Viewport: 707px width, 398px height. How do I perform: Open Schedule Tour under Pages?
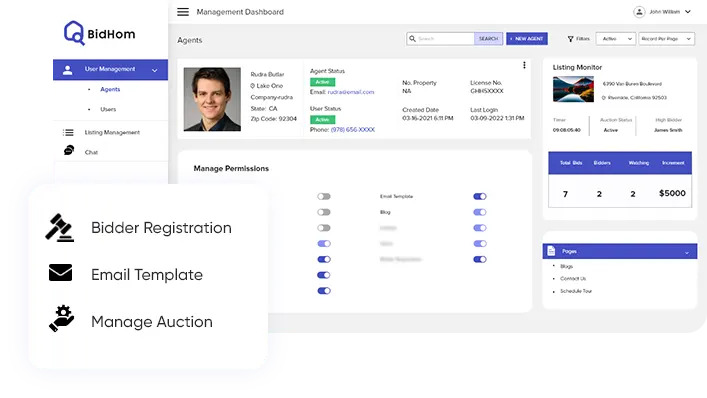pos(576,291)
